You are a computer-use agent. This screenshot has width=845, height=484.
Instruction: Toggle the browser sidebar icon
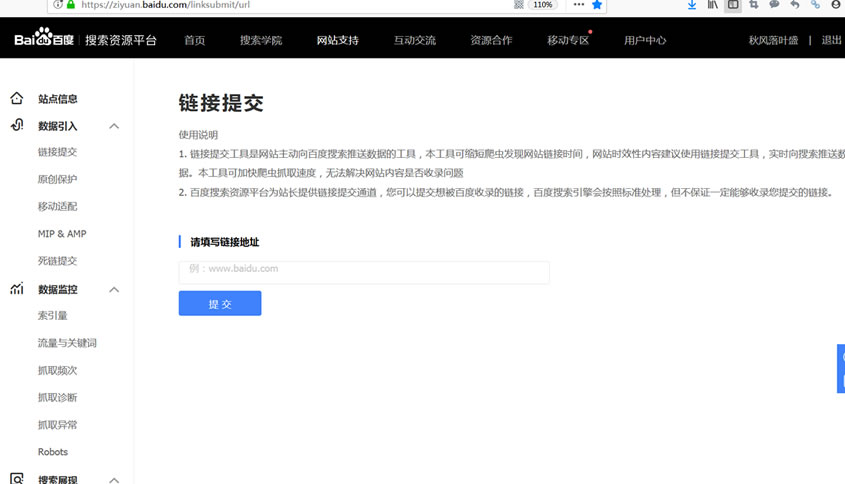[733, 5]
